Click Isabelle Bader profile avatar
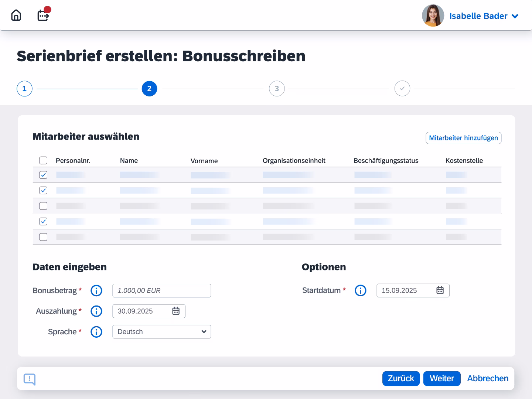 433,16
